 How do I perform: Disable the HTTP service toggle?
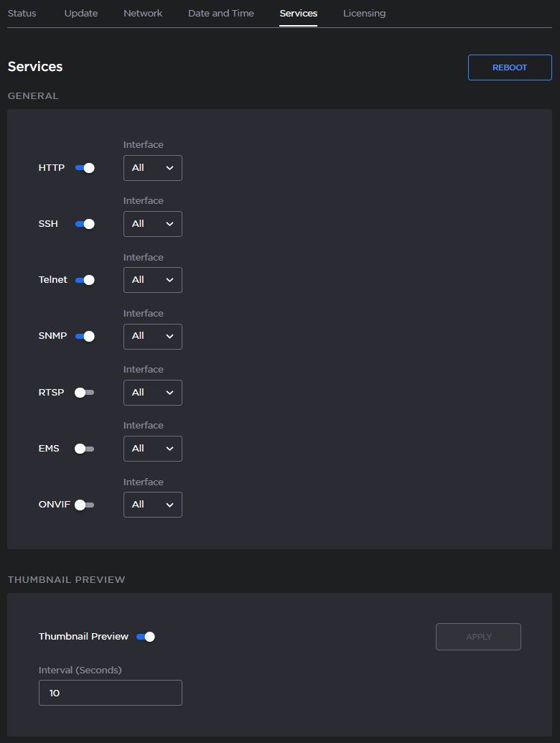tap(85, 168)
